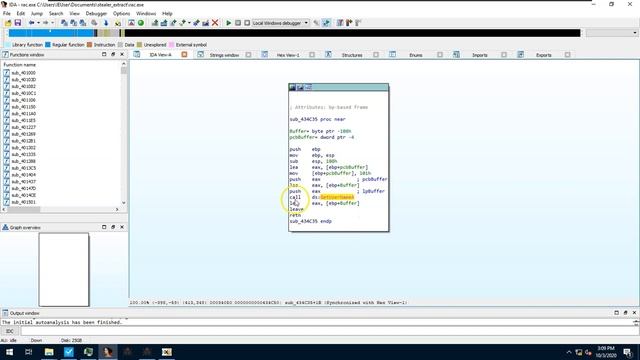Select function sub_401106 in the list
The image size is (640, 360).
coord(23,100)
